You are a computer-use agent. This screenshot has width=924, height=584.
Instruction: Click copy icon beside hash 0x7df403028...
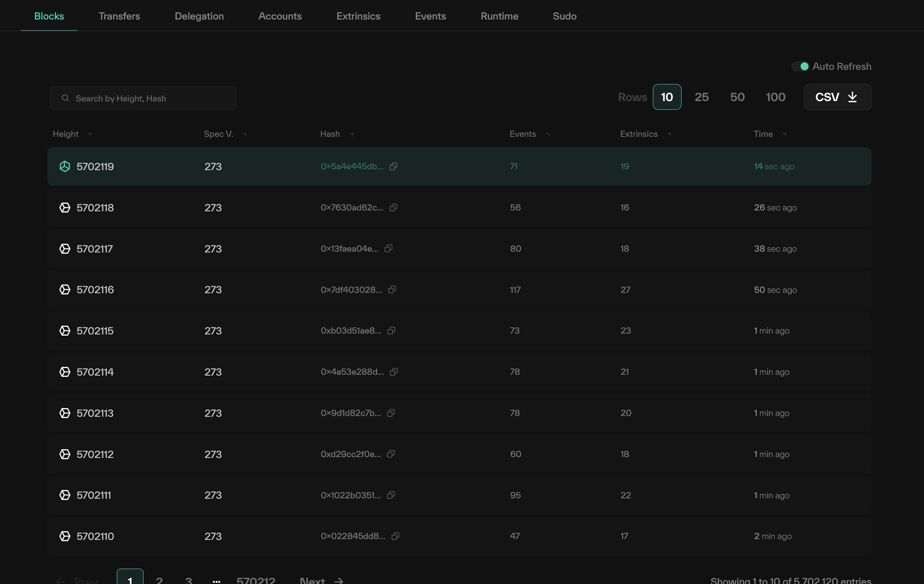[392, 290]
